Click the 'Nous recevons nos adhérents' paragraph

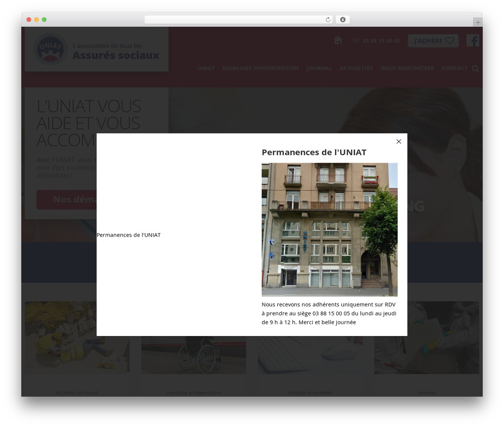pos(329,313)
